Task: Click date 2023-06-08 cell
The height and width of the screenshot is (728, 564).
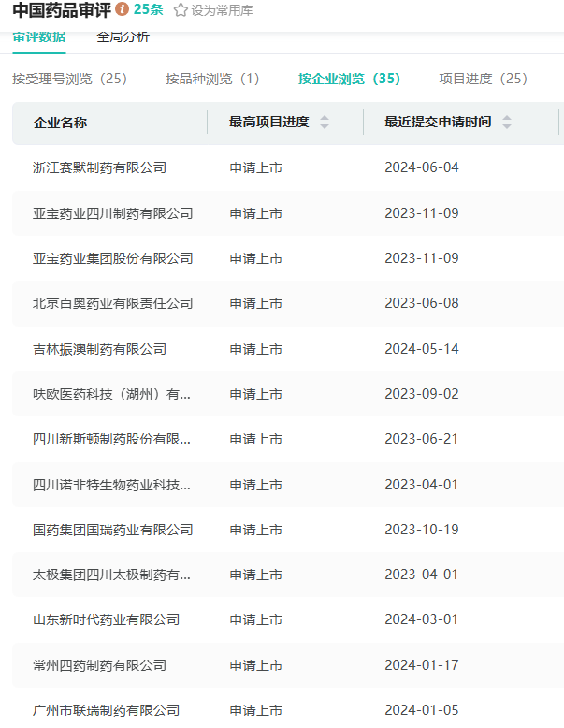Action: [x=422, y=303]
